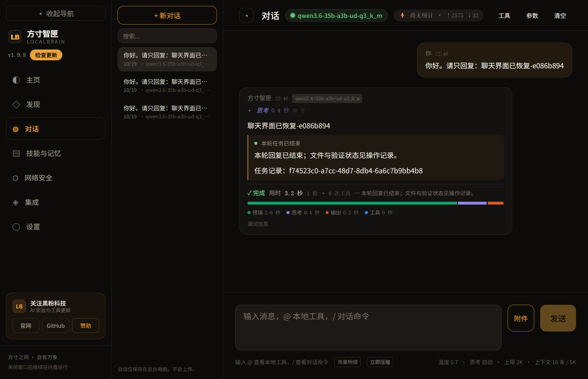This screenshot has height=379, width=588.
Task: Click the list icon next to 技能与记忆
Action: click(16, 153)
